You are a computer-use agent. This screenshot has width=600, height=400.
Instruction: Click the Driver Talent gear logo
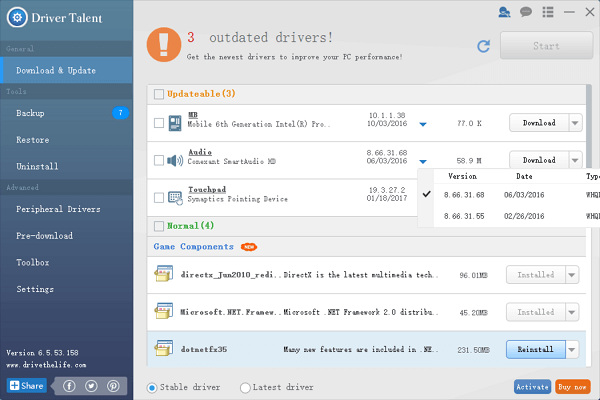coord(17,18)
